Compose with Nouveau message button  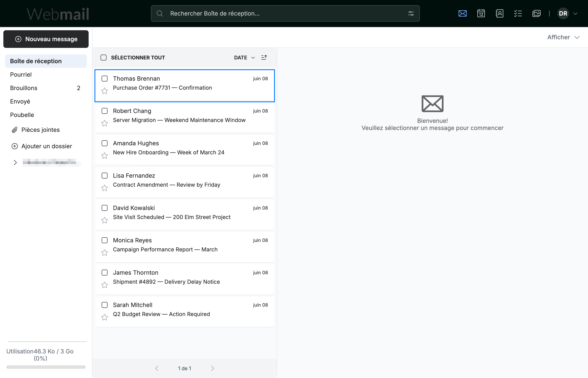pos(46,39)
